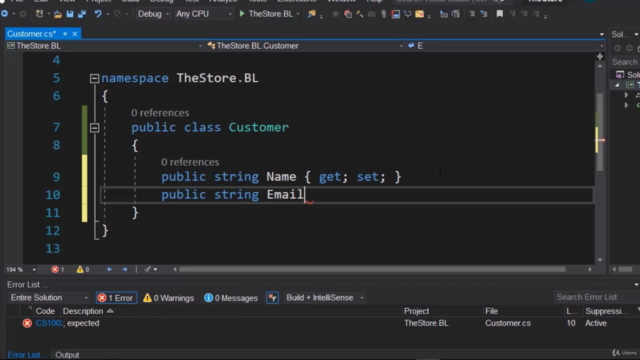Screen dimensions: 640x360
Task: Open the startup project dropdown arrow next to TheStore.BL
Action: [x=298, y=14]
